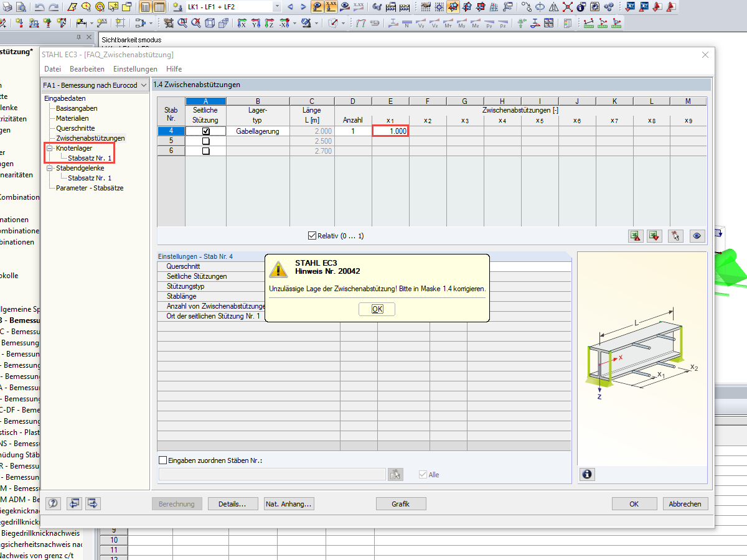Click the eye view icon in the top toolbar
Image resolution: width=747 pixels, height=560 pixels.
tap(344, 7)
